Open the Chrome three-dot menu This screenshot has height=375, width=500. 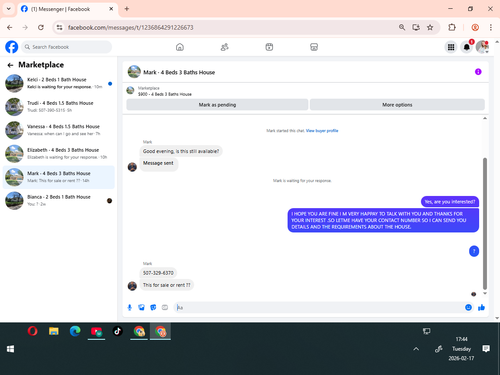click(491, 27)
